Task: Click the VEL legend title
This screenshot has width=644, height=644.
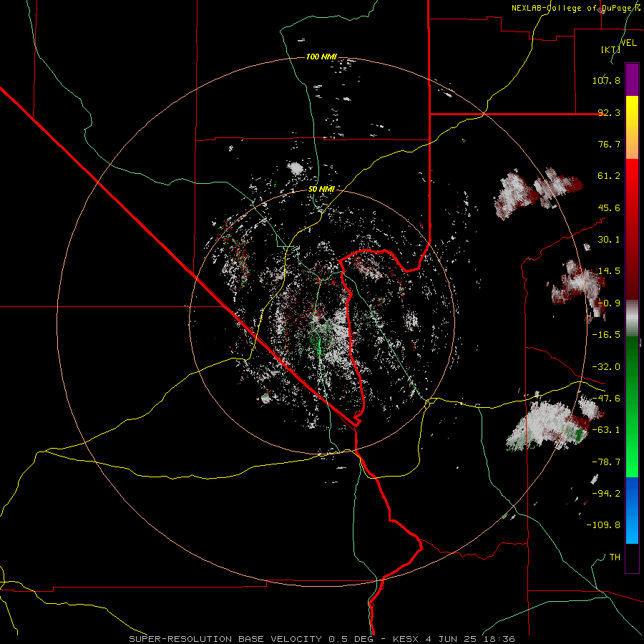Action: point(628,43)
